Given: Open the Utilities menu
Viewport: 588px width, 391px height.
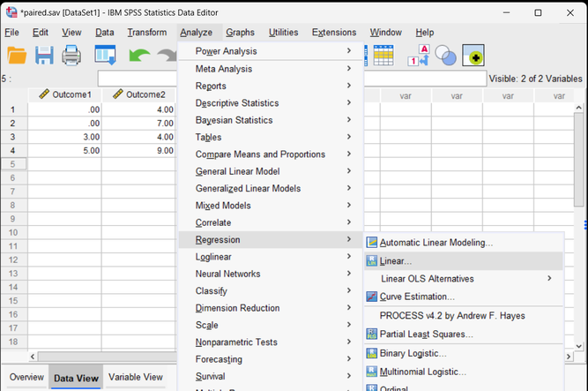Looking at the screenshot, I should [x=284, y=33].
